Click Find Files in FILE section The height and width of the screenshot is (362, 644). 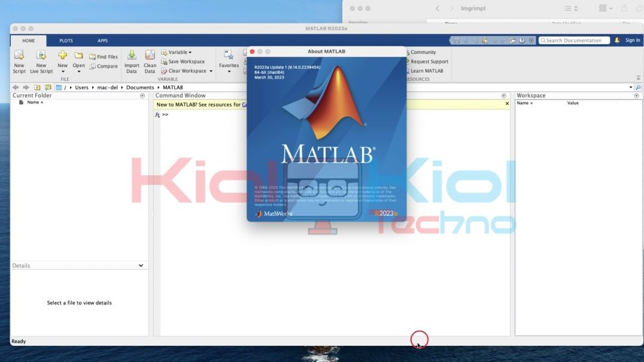[104, 57]
